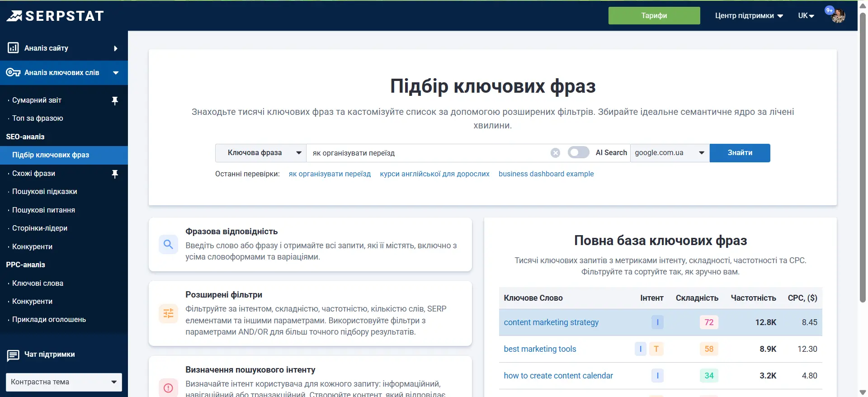Click the scrollbar down arrow
The image size is (868, 397).
[863, 392]
